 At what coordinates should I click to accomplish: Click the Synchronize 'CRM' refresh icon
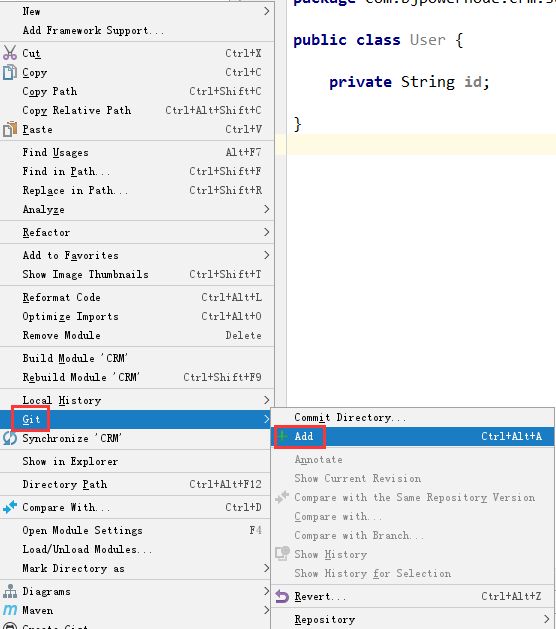pos(10,438)
